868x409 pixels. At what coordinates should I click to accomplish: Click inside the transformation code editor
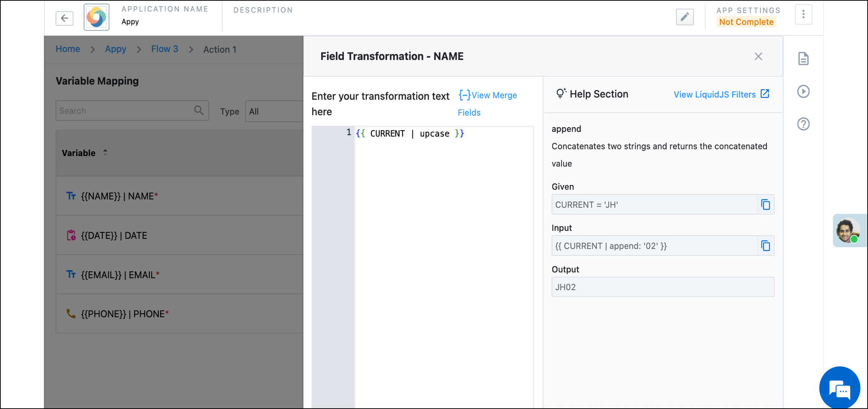444,253
